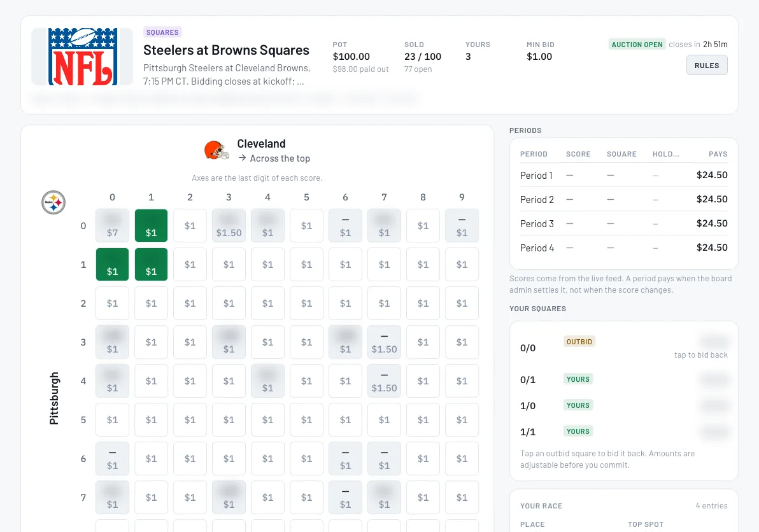Select the $7 square at row 0 column 0
Image resolution: width=759 pixels, height=532 pixels.
[x=112, y=225]
